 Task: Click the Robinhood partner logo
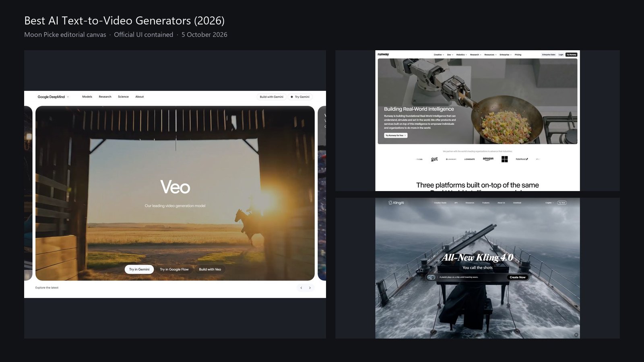coord(522,159)
